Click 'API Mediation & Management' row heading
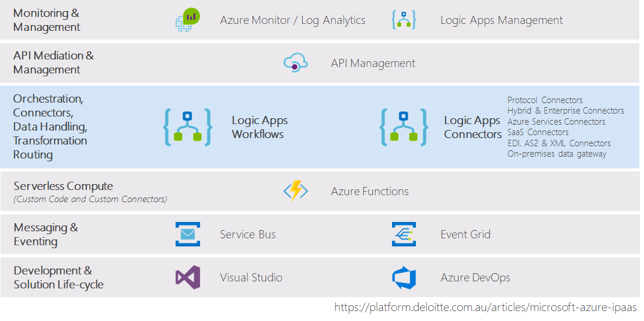 54,63
